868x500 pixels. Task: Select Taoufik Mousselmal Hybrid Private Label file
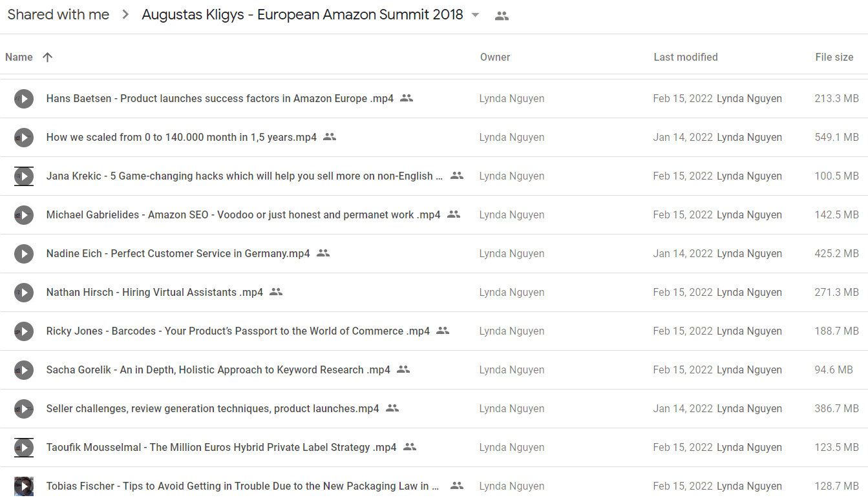tap(221, 448)
